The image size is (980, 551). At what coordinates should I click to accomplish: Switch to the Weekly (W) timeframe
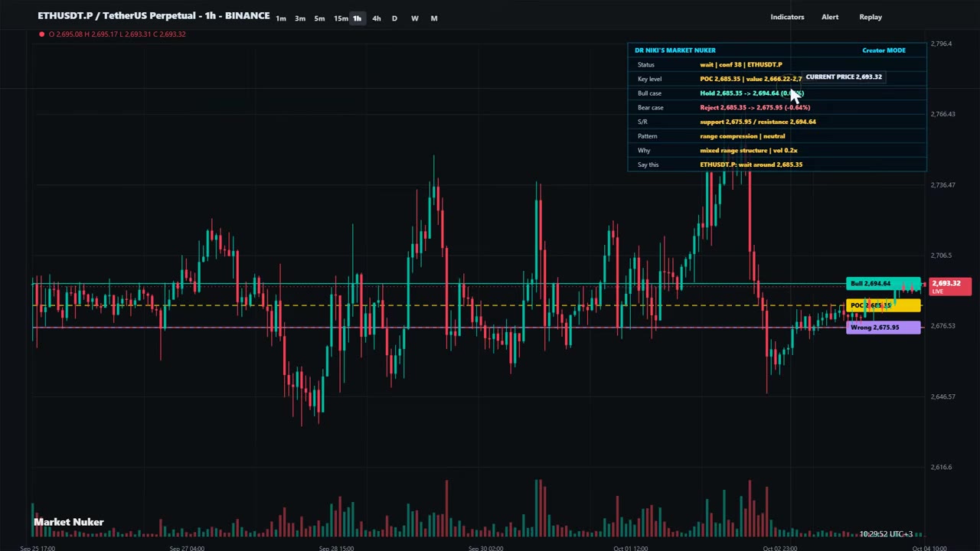click(415, 18)
